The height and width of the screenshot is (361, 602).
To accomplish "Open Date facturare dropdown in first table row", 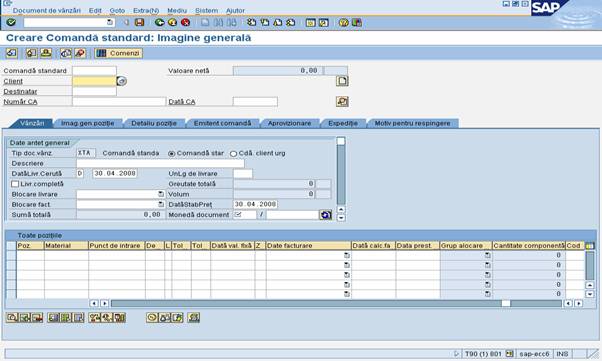I will click(x=347, y=255).
